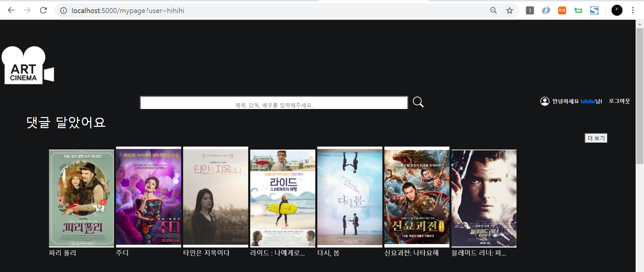This screenshot has width=644, height=272.
Task: Click the 안녕하세요 greeting text
Action: pyautogui.click(x=566, y=101)
